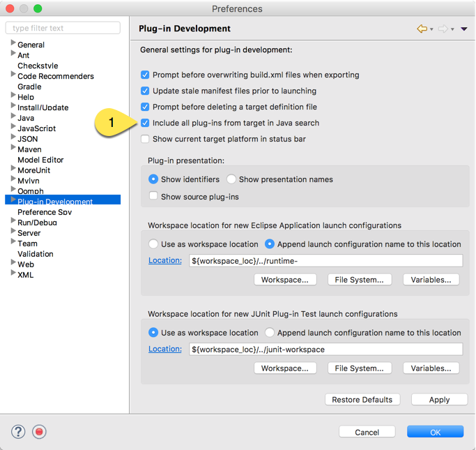The height and width of the screenshot is (450, 476).
Task: Uncheck Include all plug-ins from target in Java search
Action: 145,123
